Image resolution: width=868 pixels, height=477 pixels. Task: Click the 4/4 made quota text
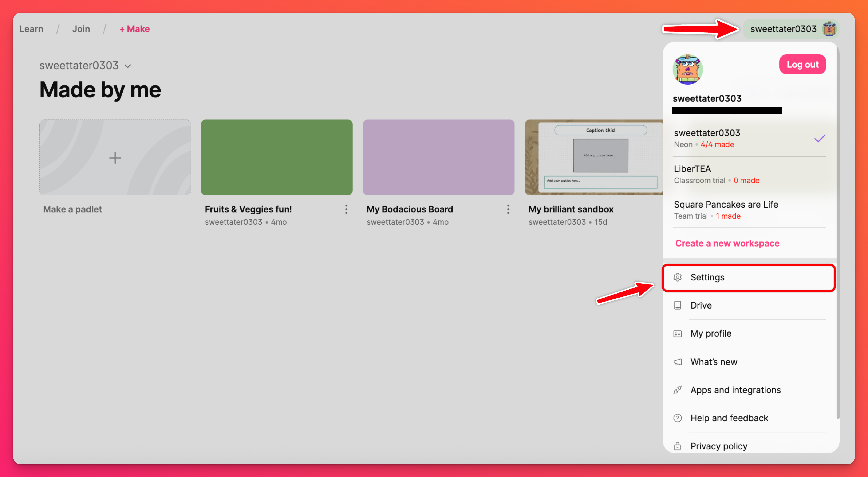coord(717,145)
